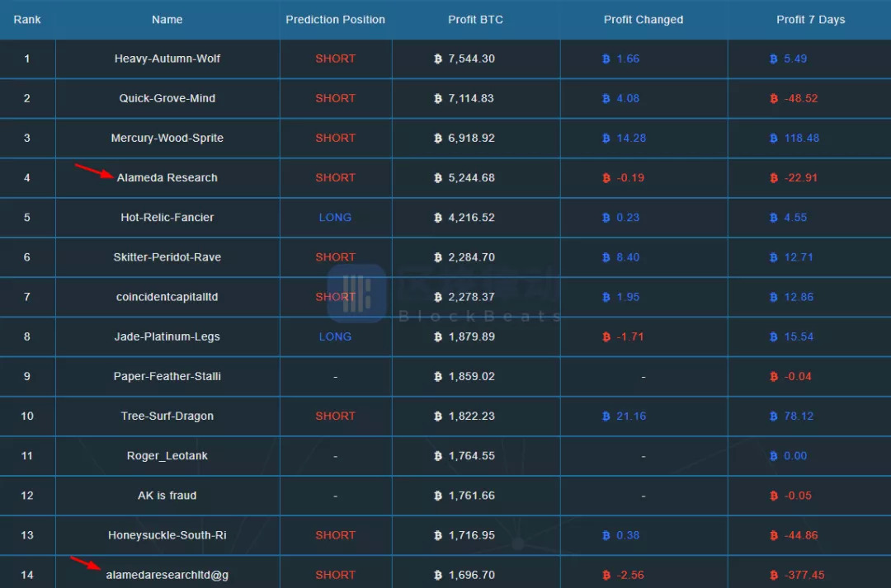Click the bitcoin icon beside 7,544.30
The height and width of the screenshot is (588, 891).
pos(437,59)
